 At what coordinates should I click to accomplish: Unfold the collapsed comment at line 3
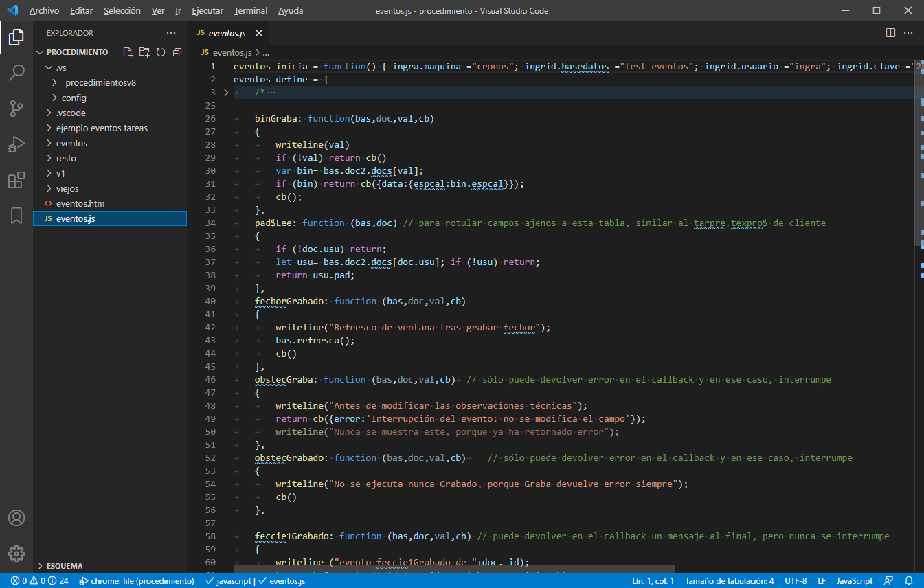point(225,93)
